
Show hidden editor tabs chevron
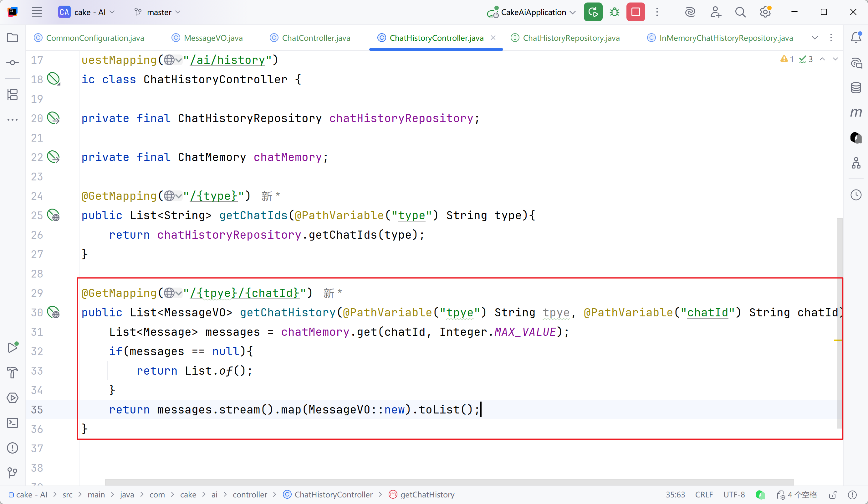click(814, 38)
